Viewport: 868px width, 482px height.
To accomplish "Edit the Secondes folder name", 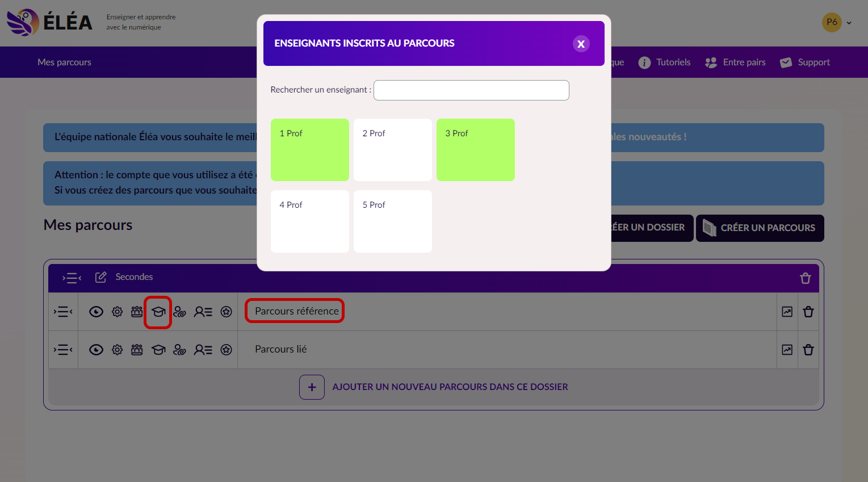I will (x=100, y=277).
